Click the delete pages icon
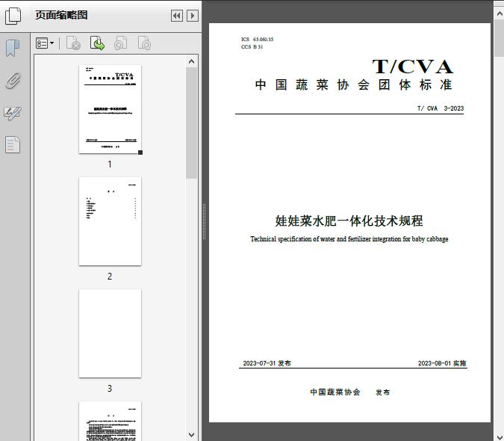This screenshot has width=504, height=441. point(73,43)
